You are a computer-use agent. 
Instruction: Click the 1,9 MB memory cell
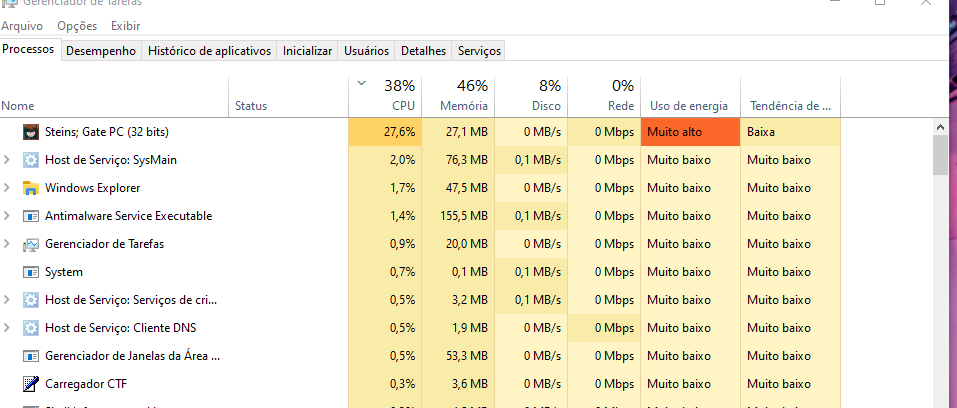point(458,328)
